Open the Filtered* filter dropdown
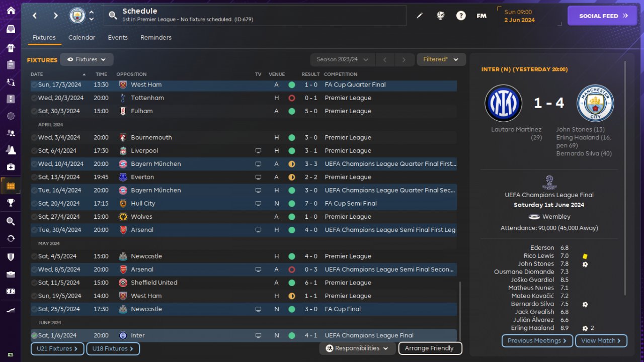Screen dimensions: 644x362 point(441,59)
